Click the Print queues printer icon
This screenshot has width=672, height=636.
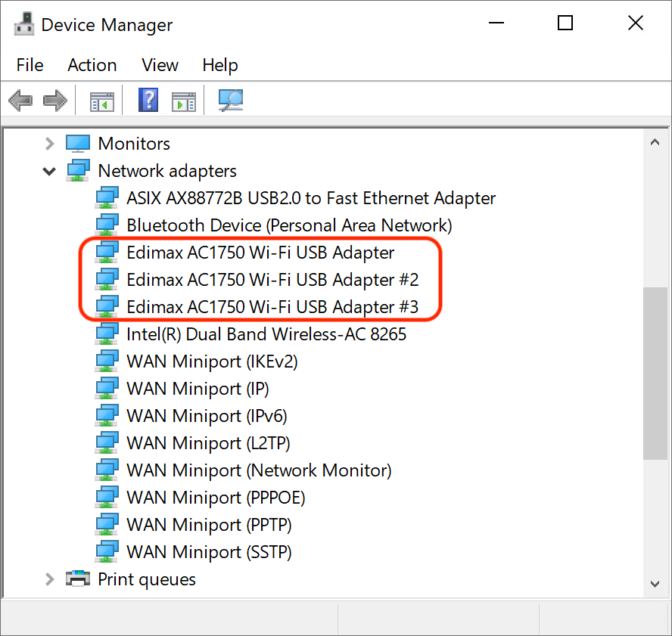pyautogui.click(x=78, y=579)
